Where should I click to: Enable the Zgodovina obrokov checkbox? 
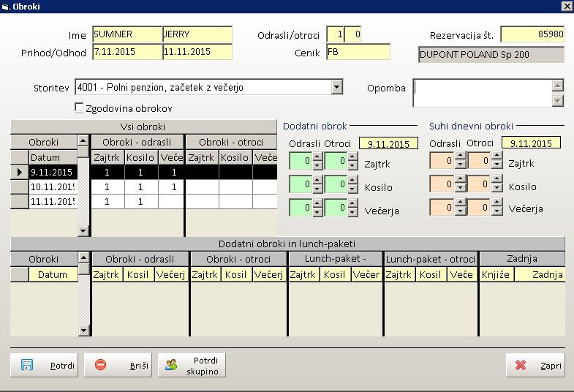(x=79, y=108)
